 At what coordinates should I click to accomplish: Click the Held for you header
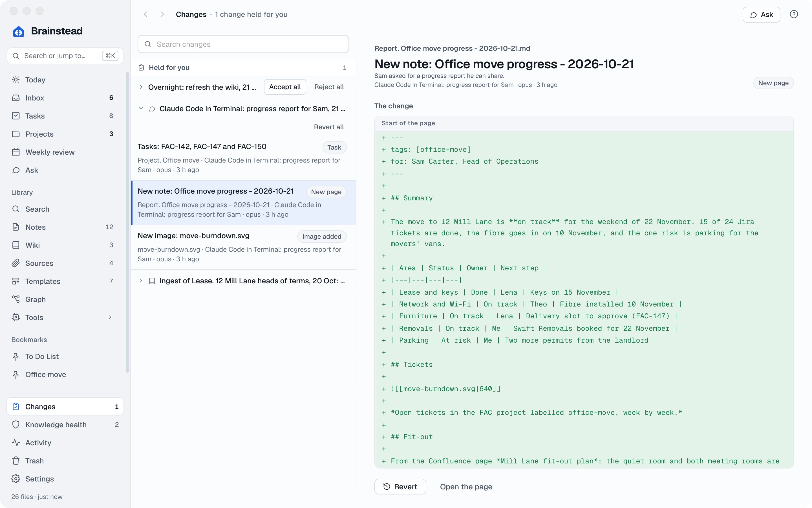point(243,67)
